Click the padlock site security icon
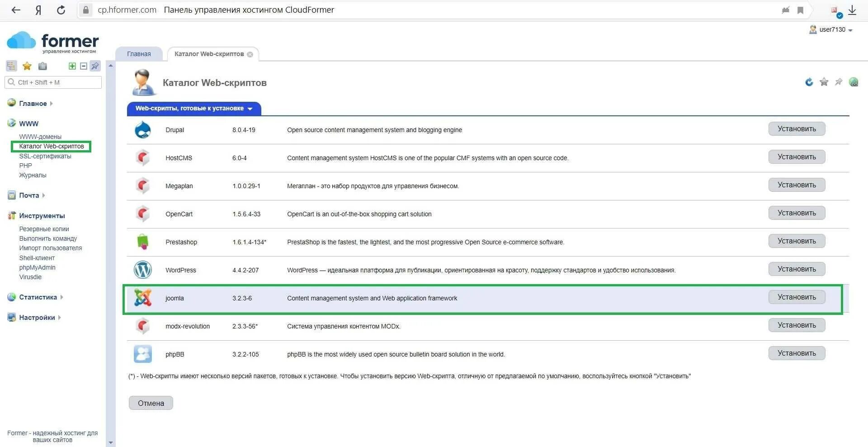The width and height of the screenshot is (868, 447). (x=86, y=10)
